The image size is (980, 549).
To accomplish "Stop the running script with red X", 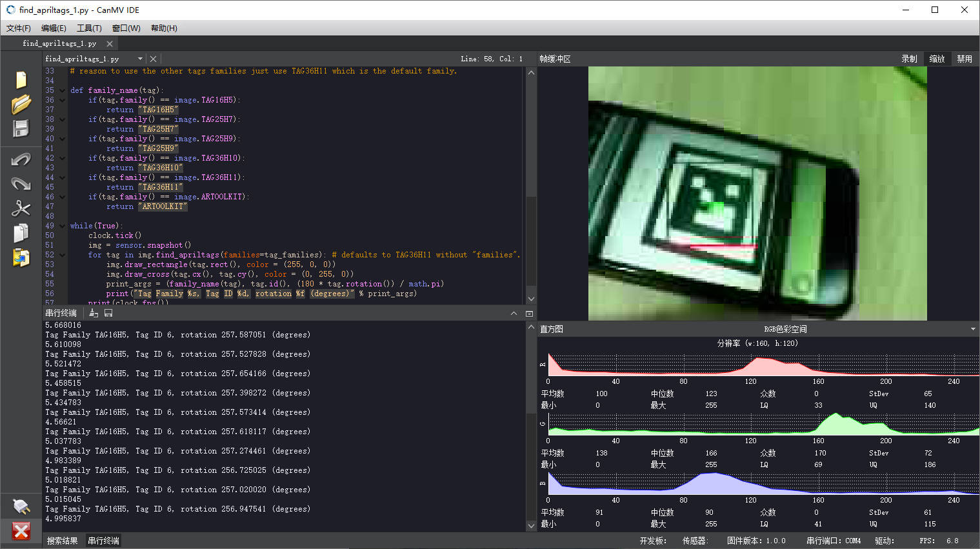I will coord(21,531).
